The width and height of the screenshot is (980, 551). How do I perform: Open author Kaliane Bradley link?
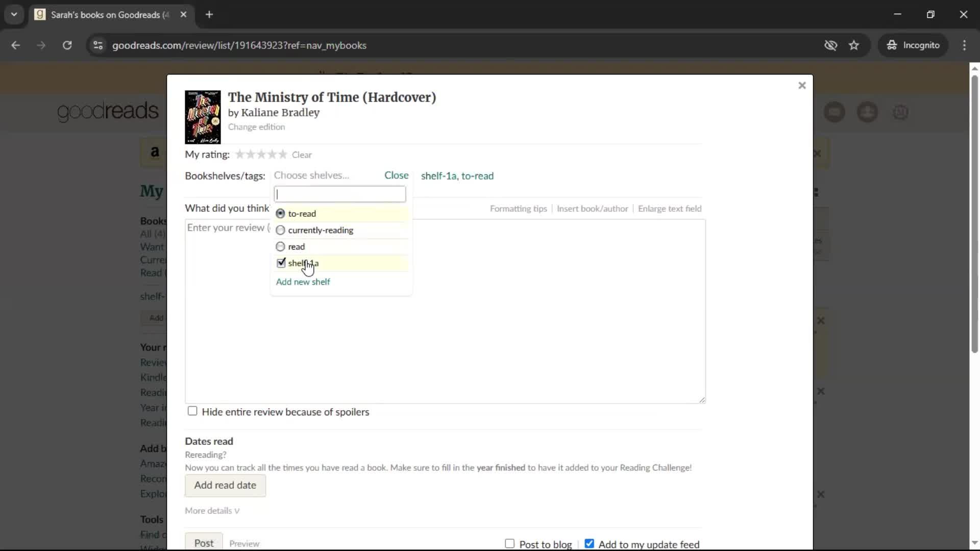(280, 113)
